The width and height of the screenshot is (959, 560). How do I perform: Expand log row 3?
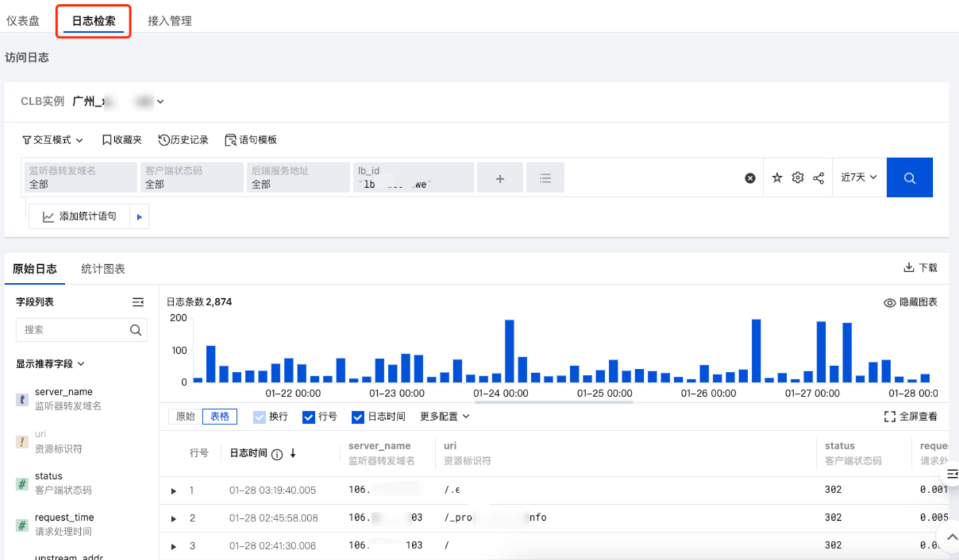click(x=174, y=546)
